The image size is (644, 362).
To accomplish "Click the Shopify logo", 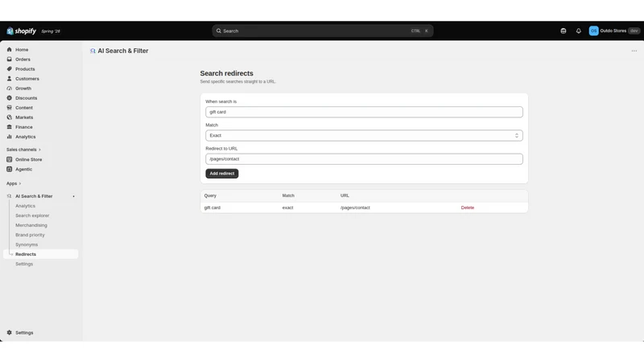I will click(22, 31).
